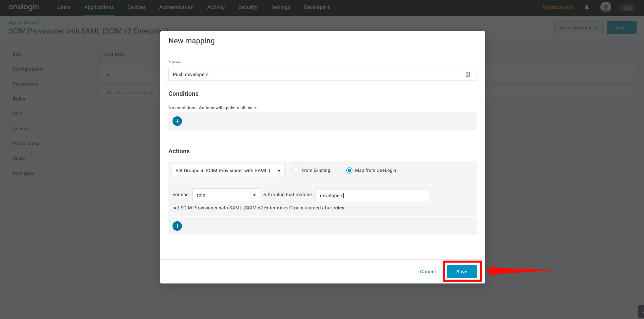
Task: Open the Authentication menu
Action: pos(177,7)
